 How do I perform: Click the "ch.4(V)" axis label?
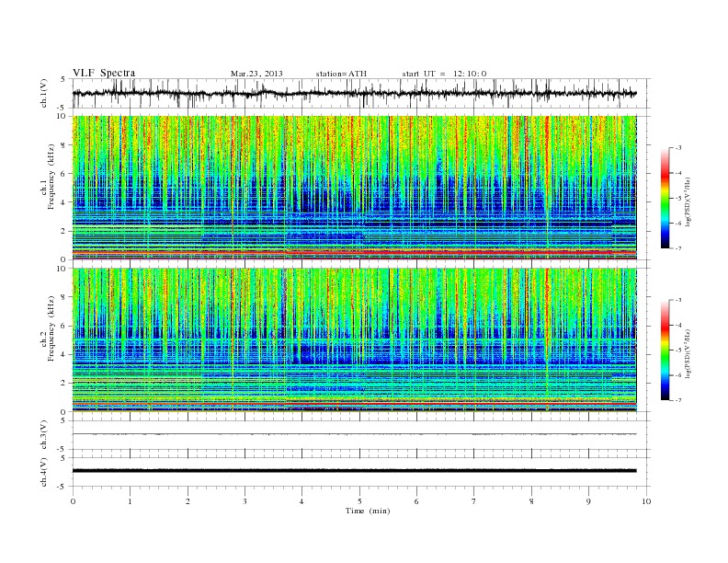pyautogui.click(x=43, y=472)
